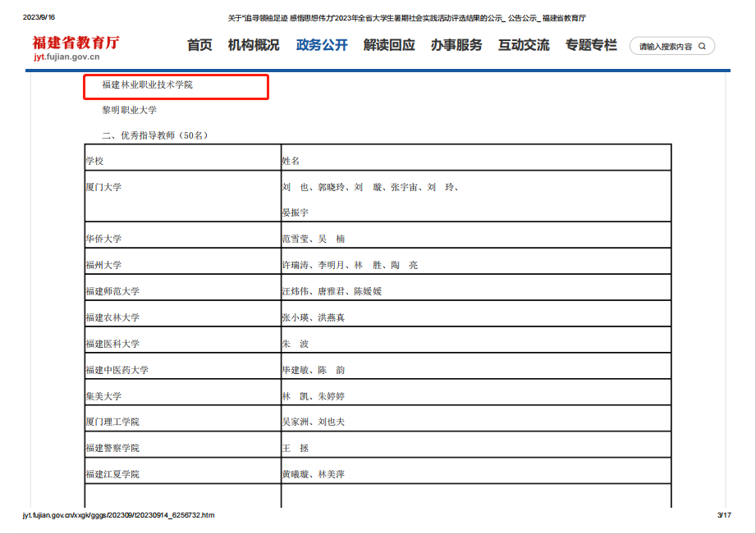Click the 华侨大学 table cell

pyautogui.click(x=183, y=235)
